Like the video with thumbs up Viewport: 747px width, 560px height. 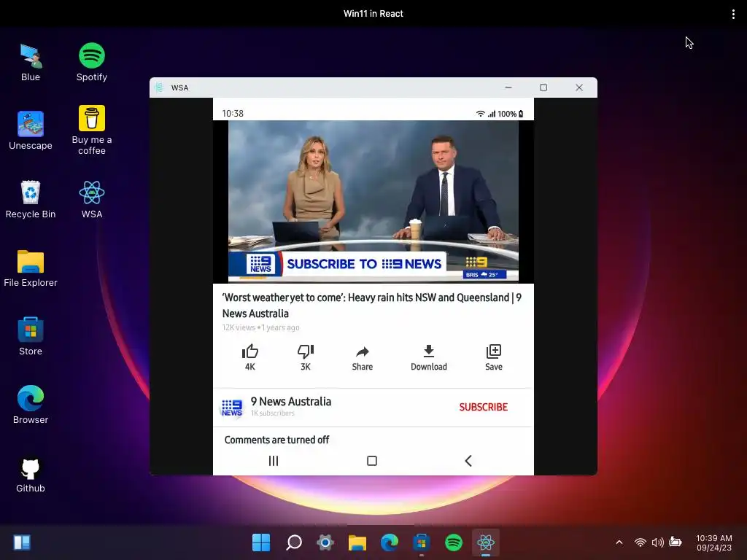click(x=250, y=357)
